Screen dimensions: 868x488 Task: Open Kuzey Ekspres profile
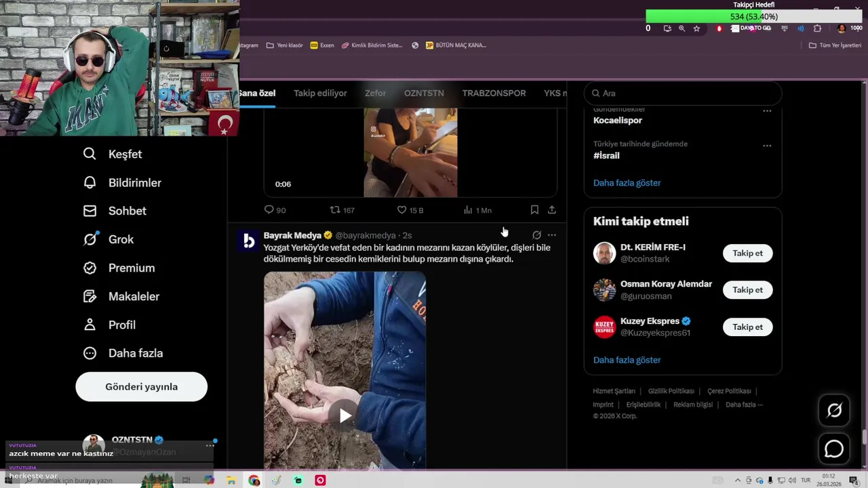pos(650,321)
